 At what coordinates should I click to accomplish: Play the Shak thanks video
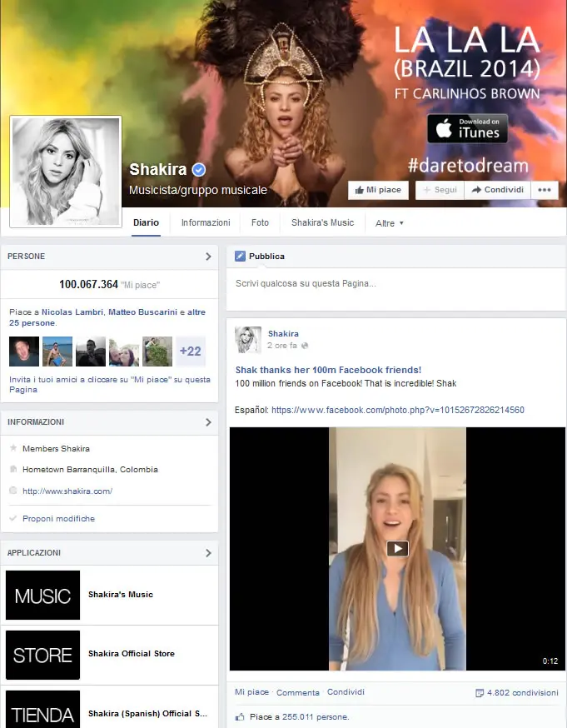coord(398,548)
